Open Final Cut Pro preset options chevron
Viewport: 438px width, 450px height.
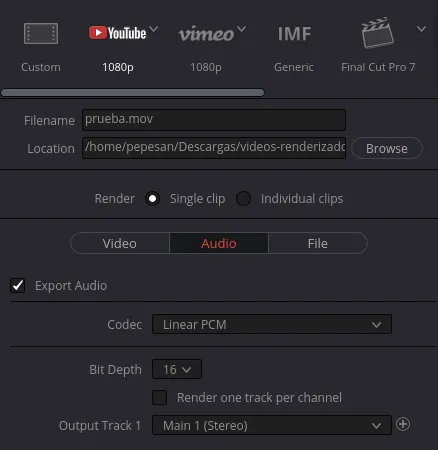[x=421, y=29]
